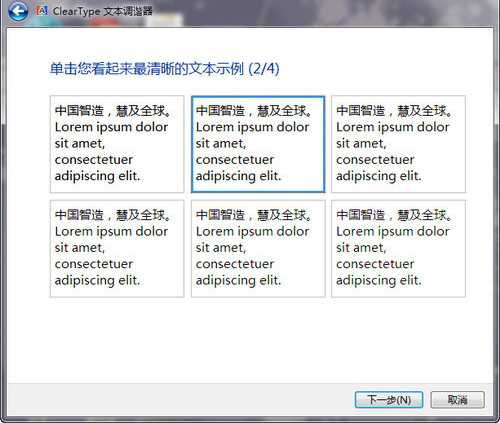Click 中国智造 line in the highlighted sample
This screenshot has height=423, width=500.
[x=254, y=111]
